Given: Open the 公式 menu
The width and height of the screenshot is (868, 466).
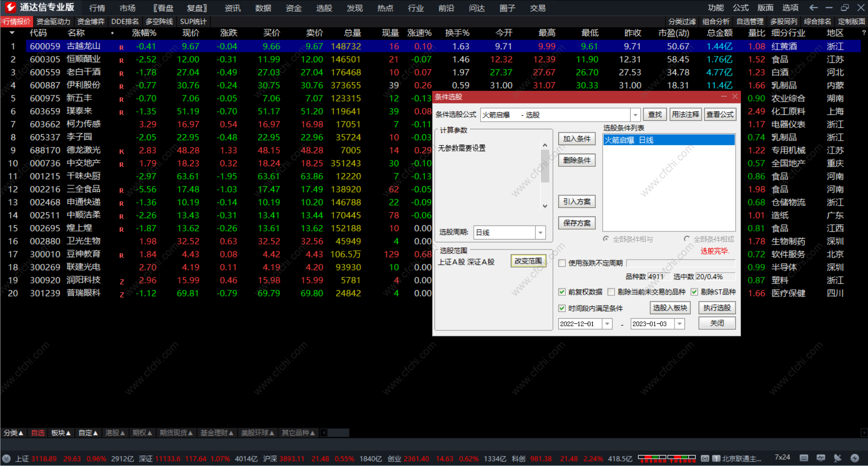Looking at the screenshot, I should [741, 8].
